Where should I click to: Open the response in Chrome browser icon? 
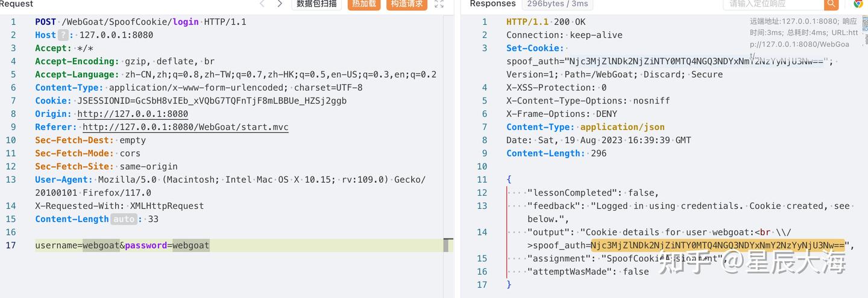[x=858, y=4]
